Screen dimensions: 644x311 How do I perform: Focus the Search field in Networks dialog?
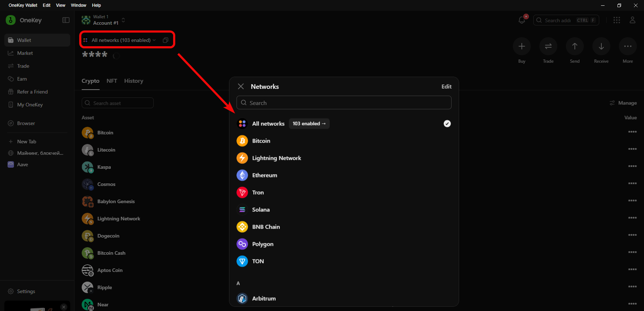(x=344, y=103)
